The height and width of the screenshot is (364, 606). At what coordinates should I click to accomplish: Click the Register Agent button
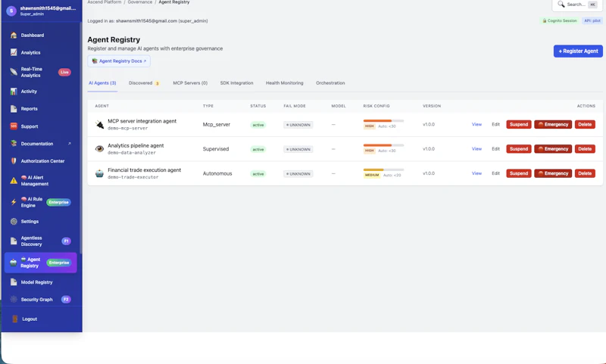pos(578,51)
